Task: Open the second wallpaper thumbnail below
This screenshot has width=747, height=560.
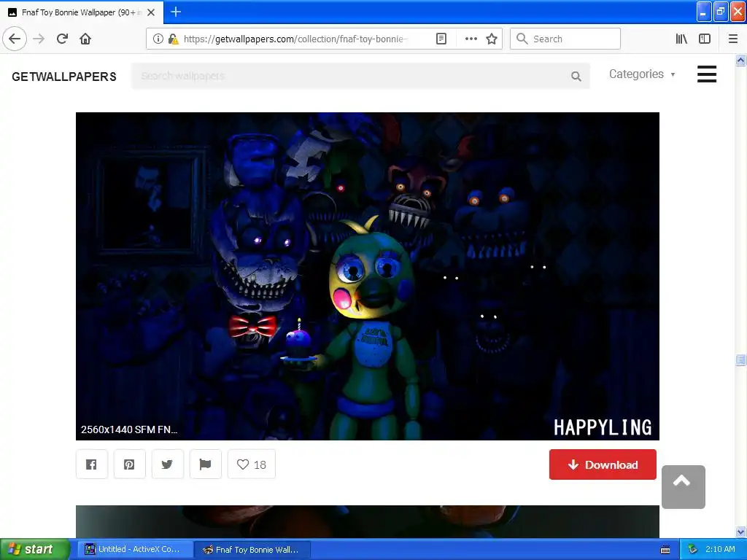Action: [368, 521]
